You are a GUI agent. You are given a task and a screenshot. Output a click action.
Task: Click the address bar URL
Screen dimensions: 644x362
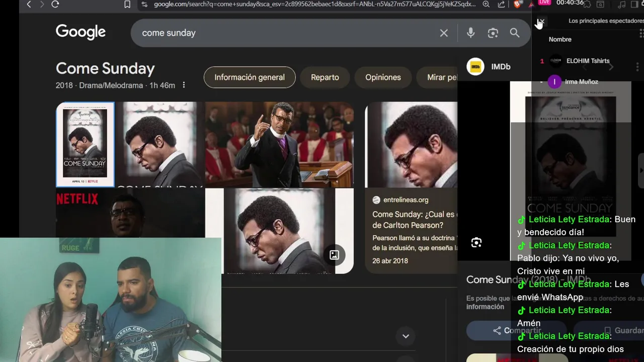314,4
